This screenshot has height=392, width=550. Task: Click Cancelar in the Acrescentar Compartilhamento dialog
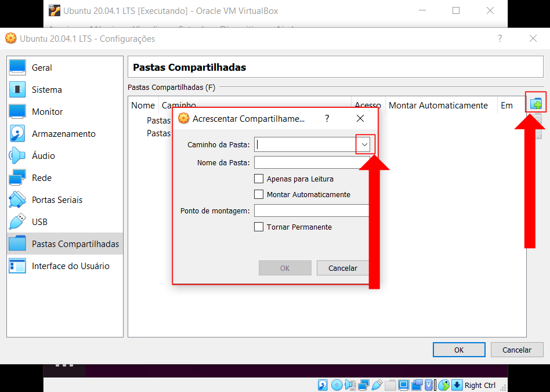tap(343, 268)
